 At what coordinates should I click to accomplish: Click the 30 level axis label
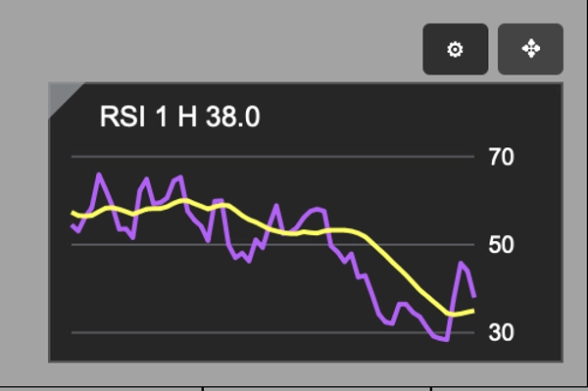pos(501,332)
